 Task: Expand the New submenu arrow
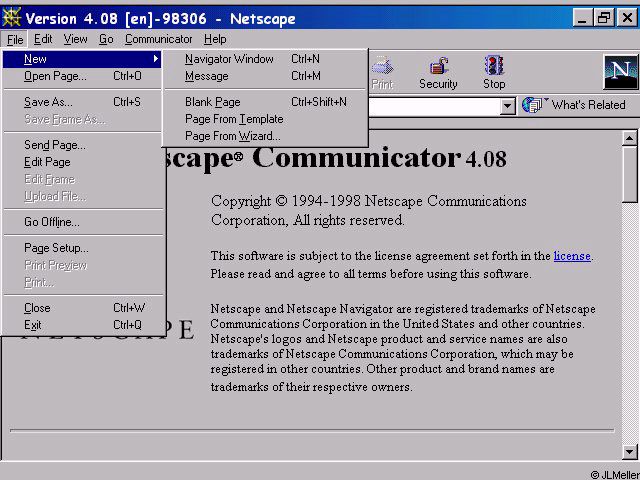click(x=156, y=59)
